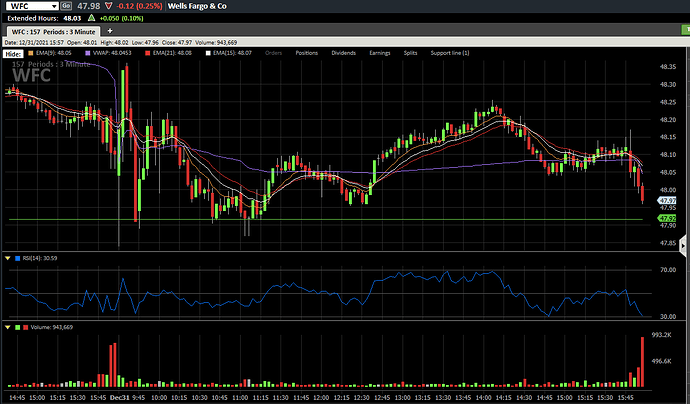Click the Hide button in indicator bar
Image resolution: width=690 pixels, height=404 pixels.
(x=13, y=54)
